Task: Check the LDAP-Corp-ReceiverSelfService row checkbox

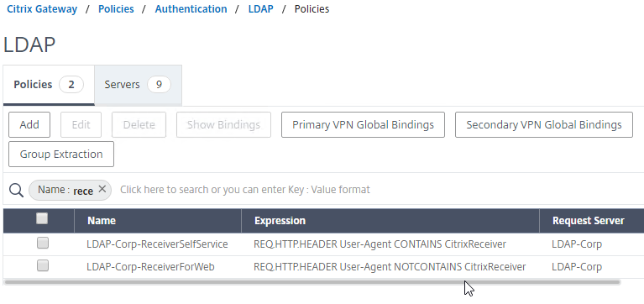Action: (42, 244)
